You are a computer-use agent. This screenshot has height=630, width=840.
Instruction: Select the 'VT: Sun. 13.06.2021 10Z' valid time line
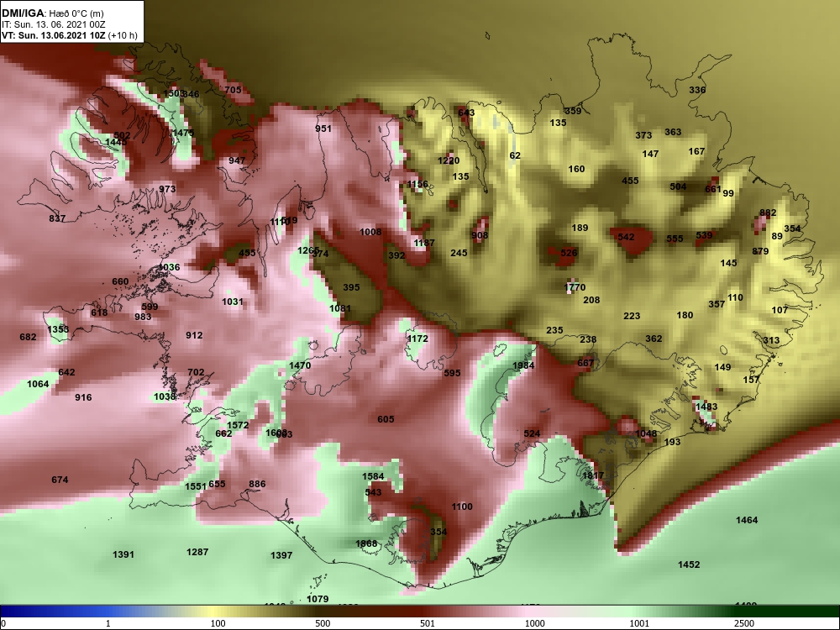click(54, 36)
